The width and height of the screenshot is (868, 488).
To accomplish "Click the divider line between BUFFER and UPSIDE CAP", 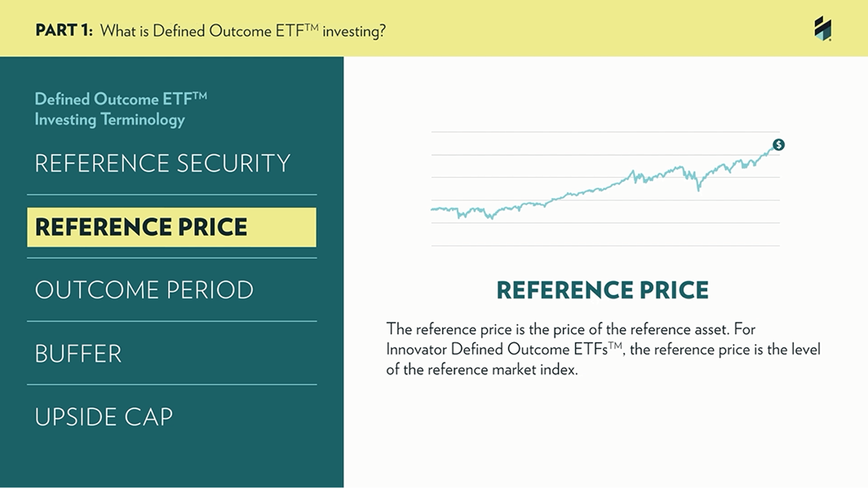I will (172, 385).
